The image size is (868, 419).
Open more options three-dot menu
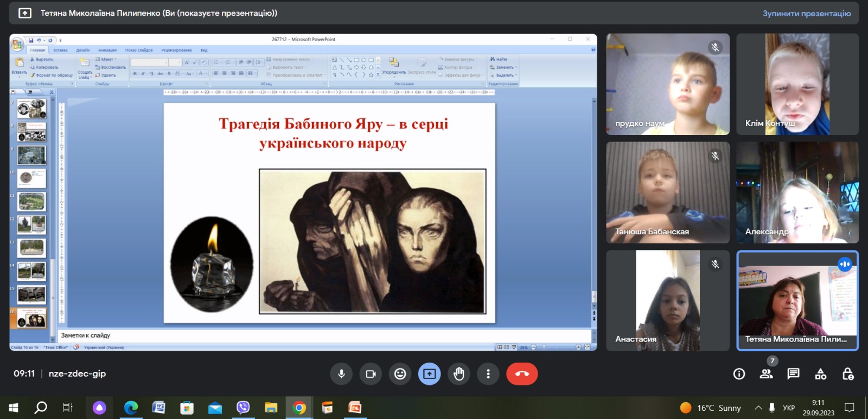[488, 373]
